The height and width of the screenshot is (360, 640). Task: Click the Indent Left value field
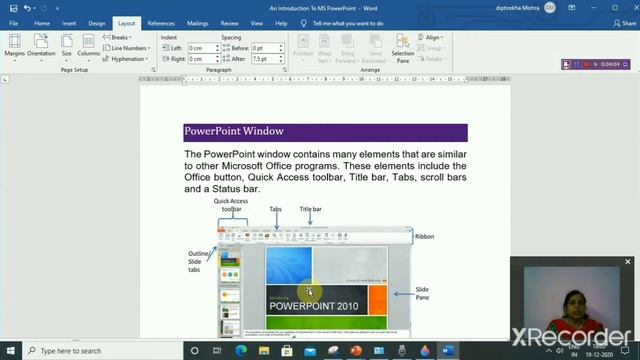[201, 48]
